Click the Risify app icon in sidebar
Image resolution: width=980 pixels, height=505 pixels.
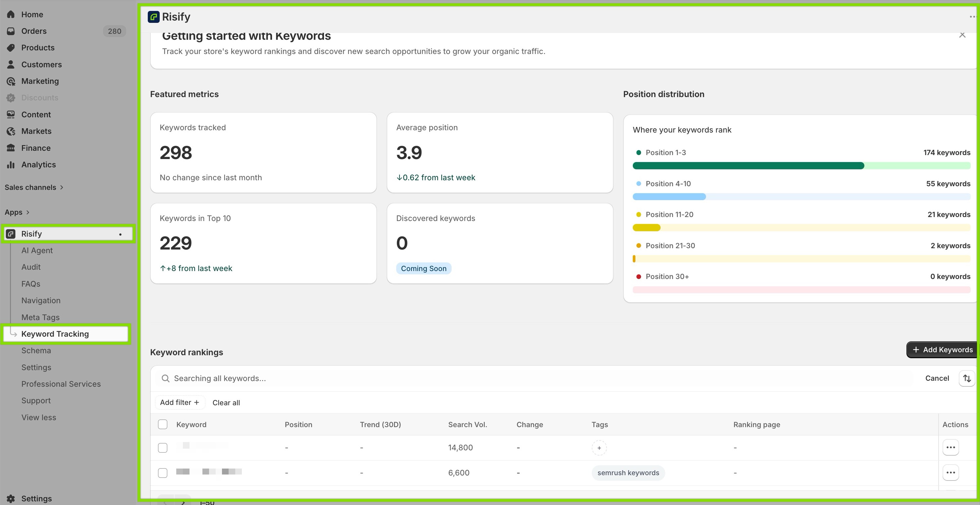(x=11, y=234)
